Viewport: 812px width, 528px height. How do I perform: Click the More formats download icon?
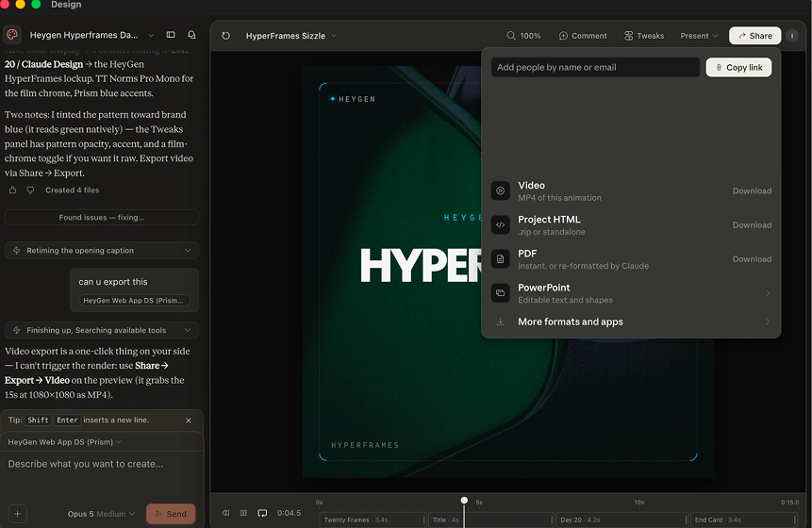click(x=500, y=322)
